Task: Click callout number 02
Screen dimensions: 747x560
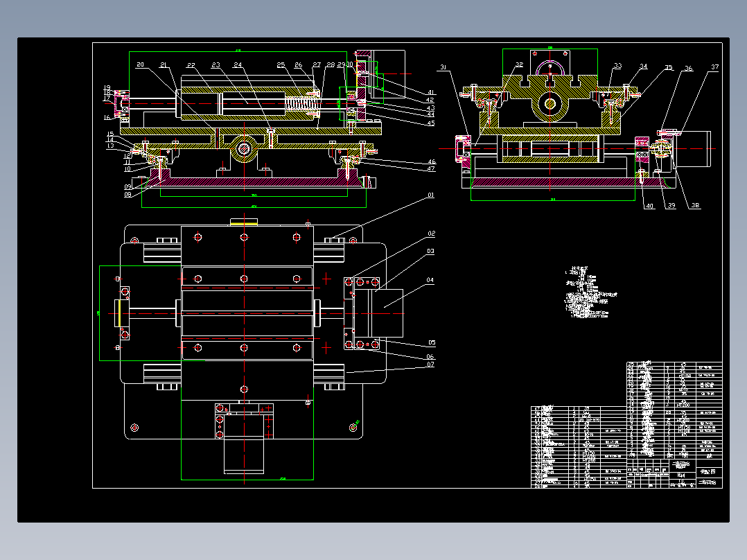Action: [431, 234]
